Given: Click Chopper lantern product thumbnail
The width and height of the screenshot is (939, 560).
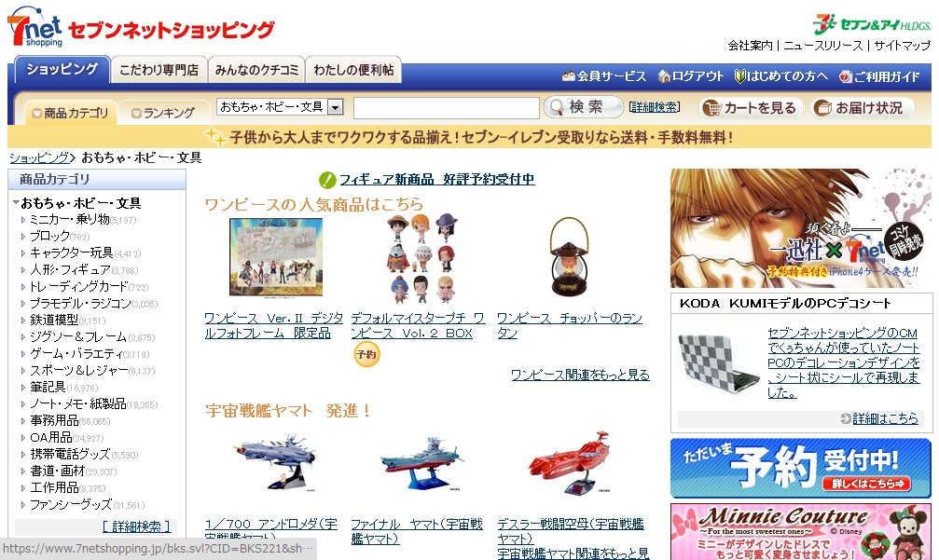Looking at the screenshot, I should (569, 257).
